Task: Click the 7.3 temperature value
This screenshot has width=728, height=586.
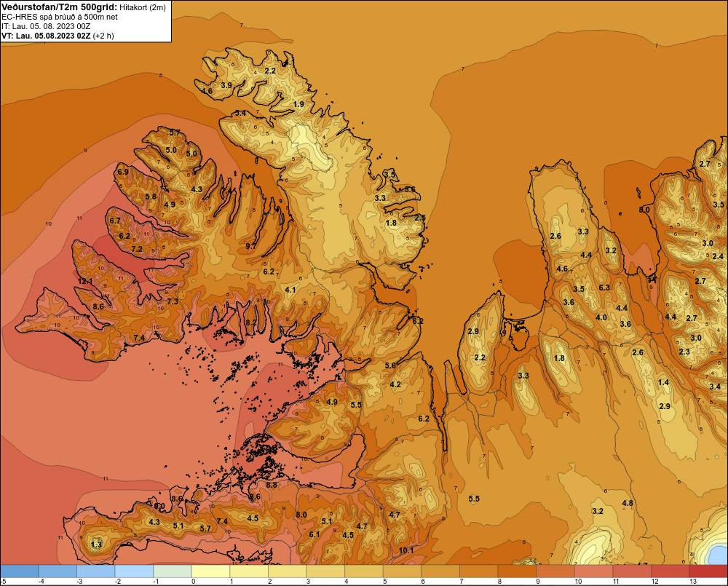Action: point(173,301)
